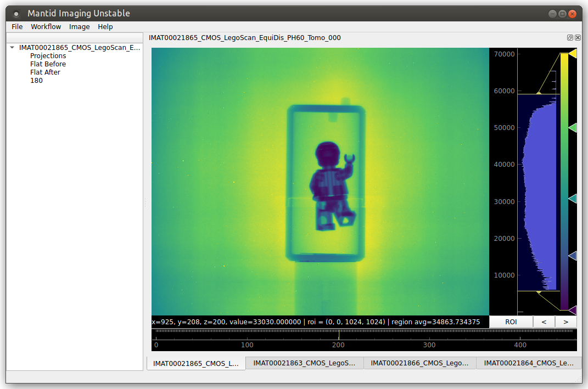Viewport: 588px width, 389px height.
Task: Go to previous image with < button
Action: (x=544, y=322)
